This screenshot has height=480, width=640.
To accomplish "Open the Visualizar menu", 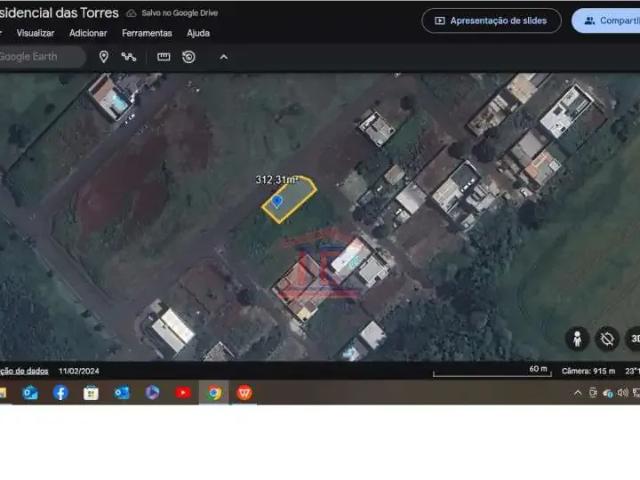I will click(x=36, y=33).
